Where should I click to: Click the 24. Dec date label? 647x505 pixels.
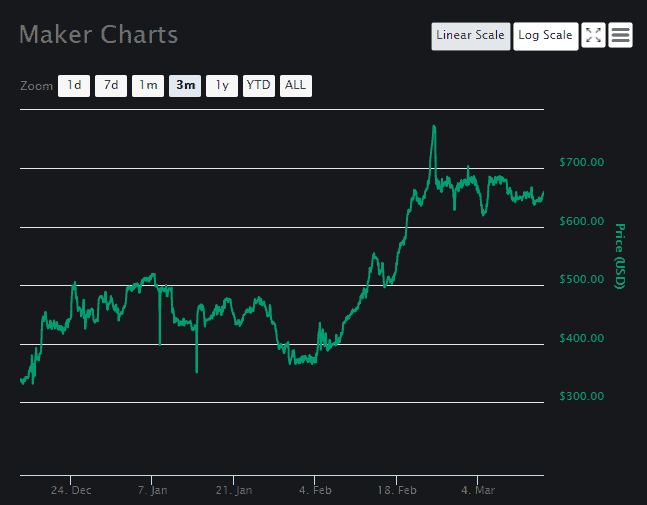coord(71,490)
